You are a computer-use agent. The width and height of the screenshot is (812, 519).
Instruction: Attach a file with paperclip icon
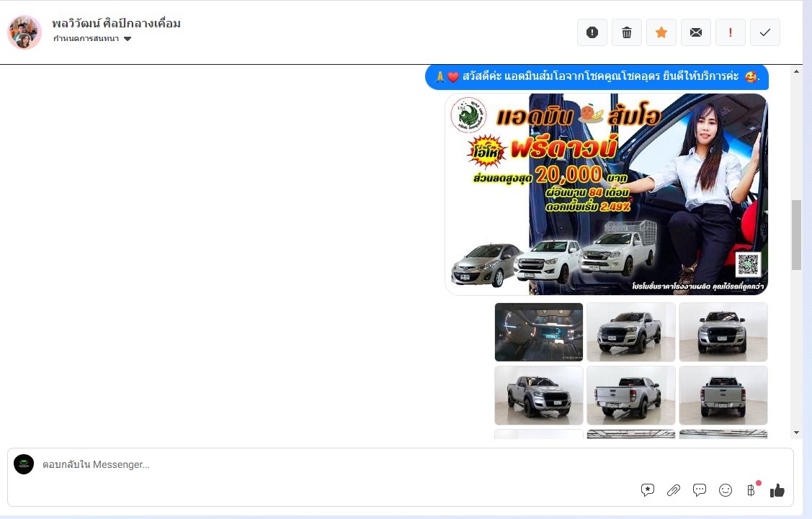point(674,490)
